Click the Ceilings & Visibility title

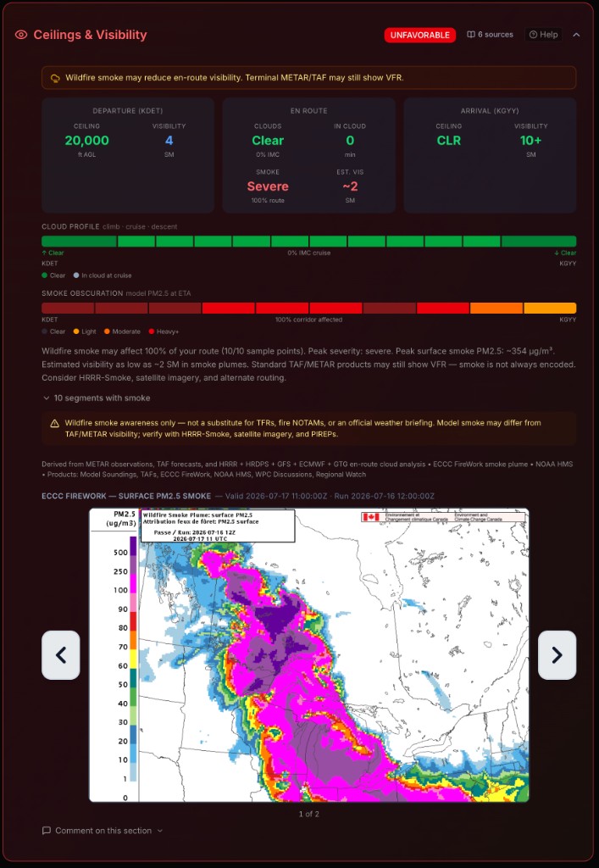click(90, 35)
